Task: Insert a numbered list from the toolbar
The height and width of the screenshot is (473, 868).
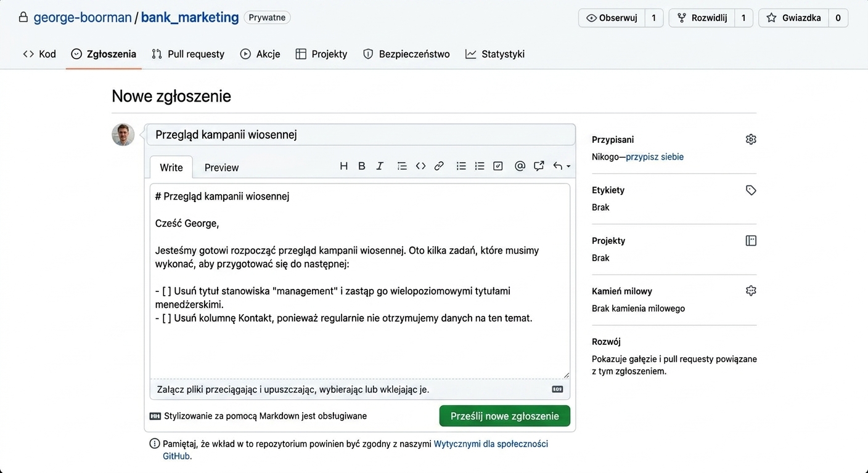Action: tap(480, 166)
